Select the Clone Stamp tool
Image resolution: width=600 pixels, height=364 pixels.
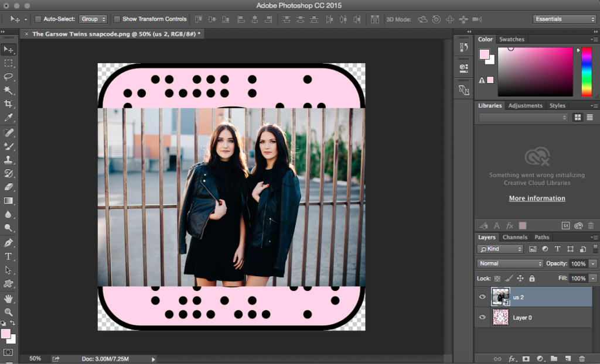8,159
